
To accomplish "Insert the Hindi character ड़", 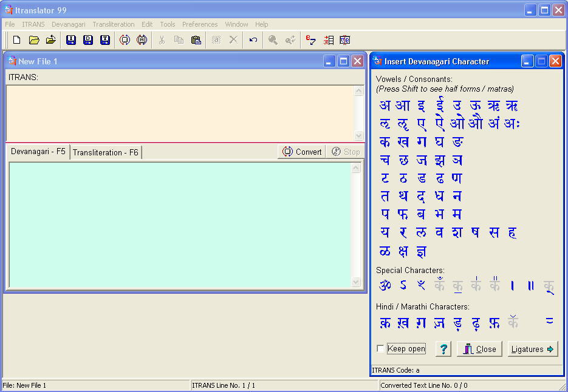I will point(458,323).
